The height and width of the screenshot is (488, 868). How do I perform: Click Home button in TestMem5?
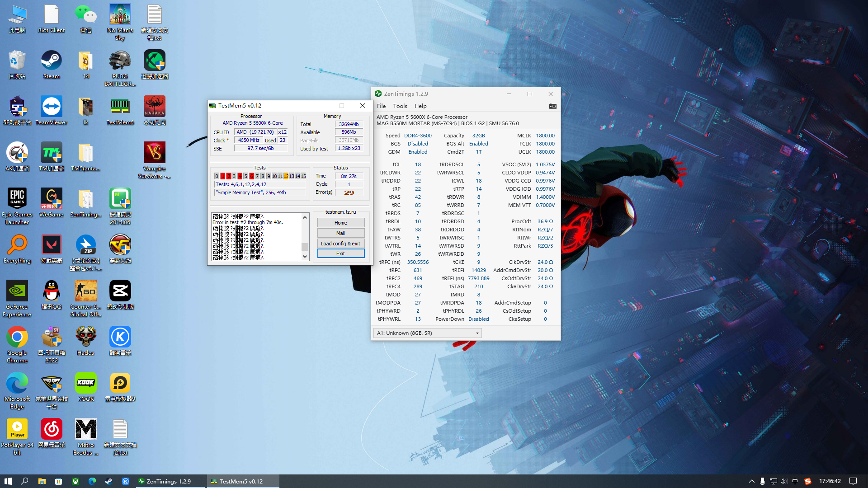pyautogui.click(x=341, y=223)
